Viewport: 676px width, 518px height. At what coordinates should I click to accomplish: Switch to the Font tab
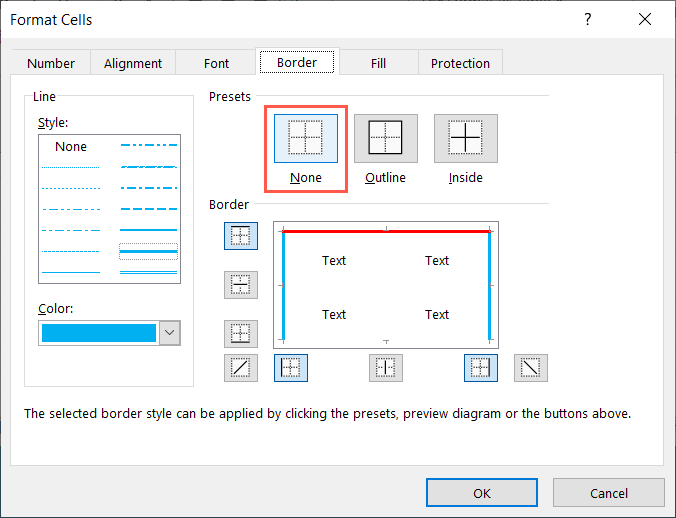click(x=216, y=63)
